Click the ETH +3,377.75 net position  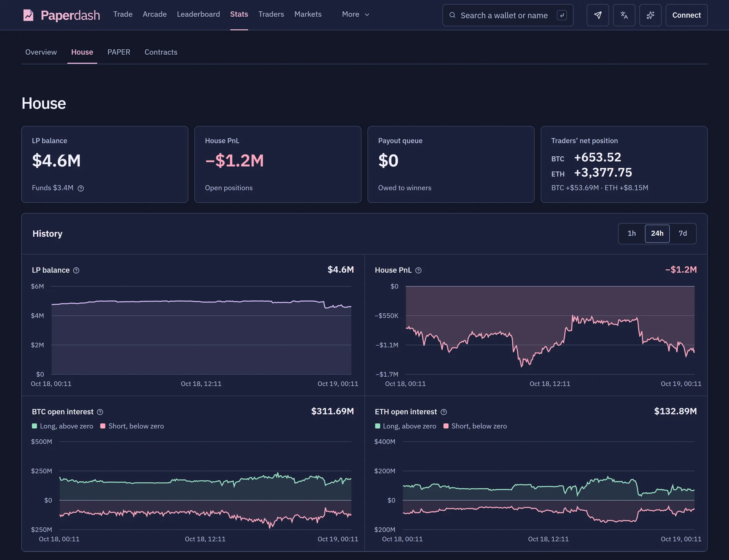coord(603,173)
